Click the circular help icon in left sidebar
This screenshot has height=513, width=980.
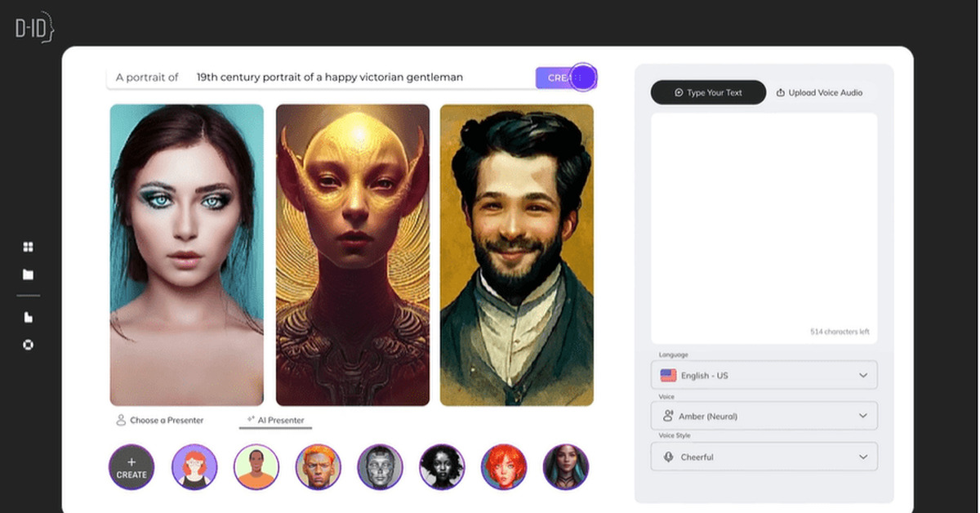(29, 345)
